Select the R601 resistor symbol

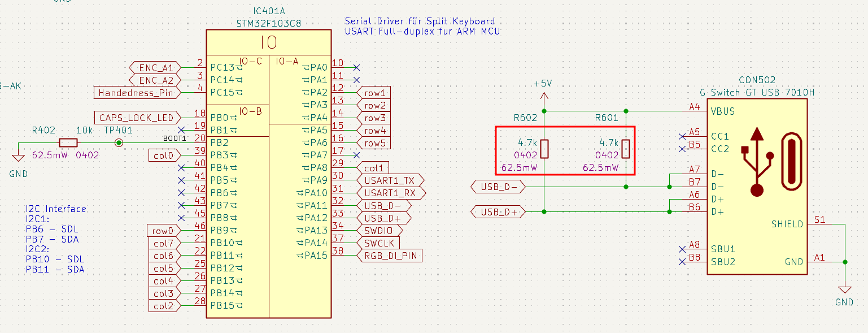click(626, 149)
